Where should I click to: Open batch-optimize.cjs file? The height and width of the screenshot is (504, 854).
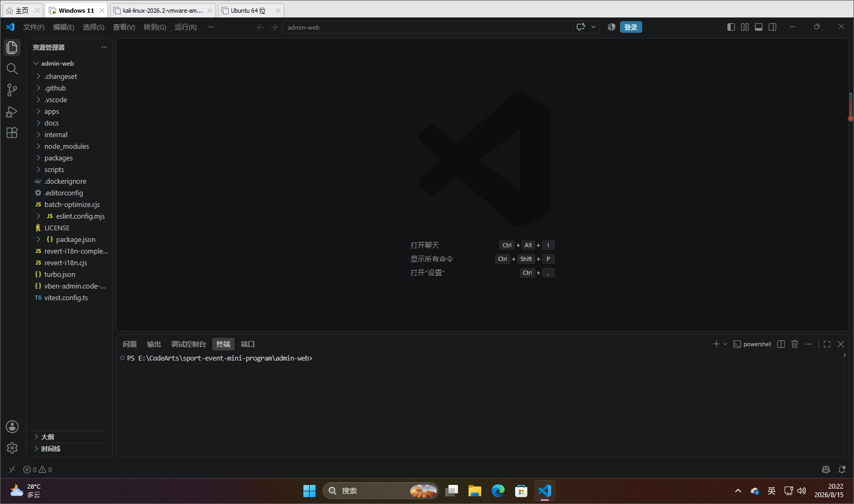(x=70, y=205)
